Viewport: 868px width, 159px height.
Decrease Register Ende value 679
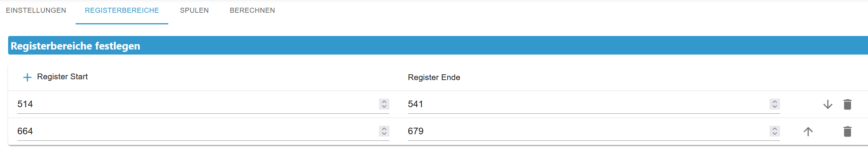click(x=775, y=134)
